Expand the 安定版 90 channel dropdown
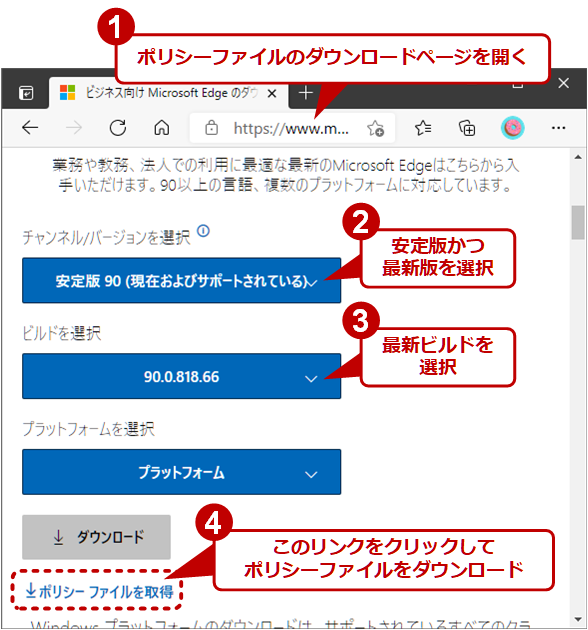 click(x=182, y=280)
